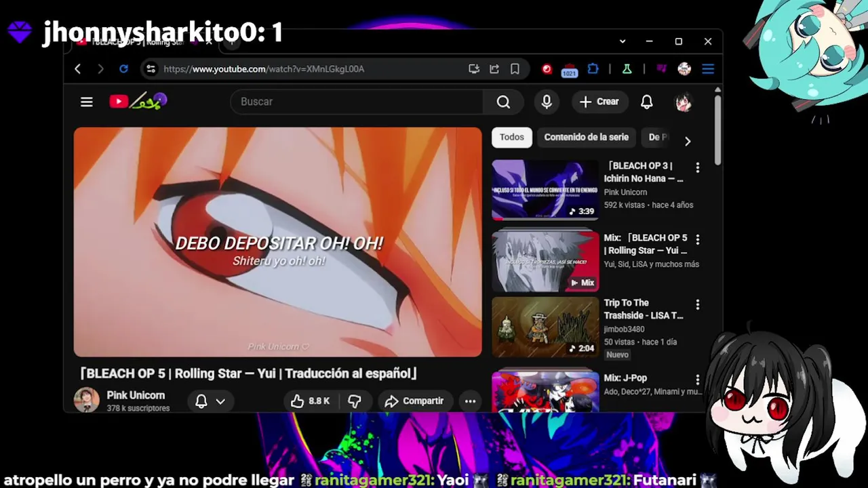Open YouTube hamburger guide menu

coord(86,102)
